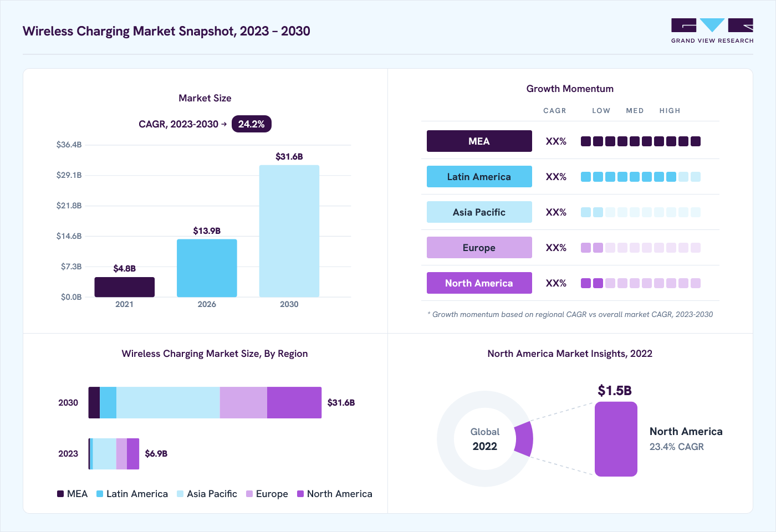The width and height of the screenshot is (776, 532).
Task: Click the CAGR column header
Action: pos(555,111)
